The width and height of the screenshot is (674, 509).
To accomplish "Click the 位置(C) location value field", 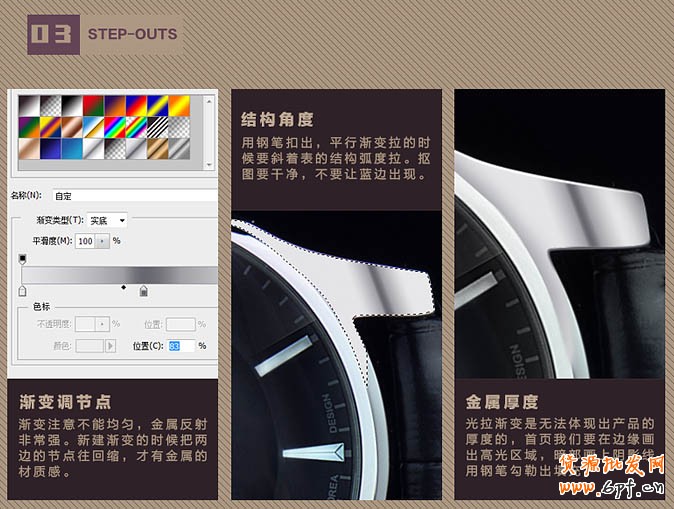I will [180, 345].
